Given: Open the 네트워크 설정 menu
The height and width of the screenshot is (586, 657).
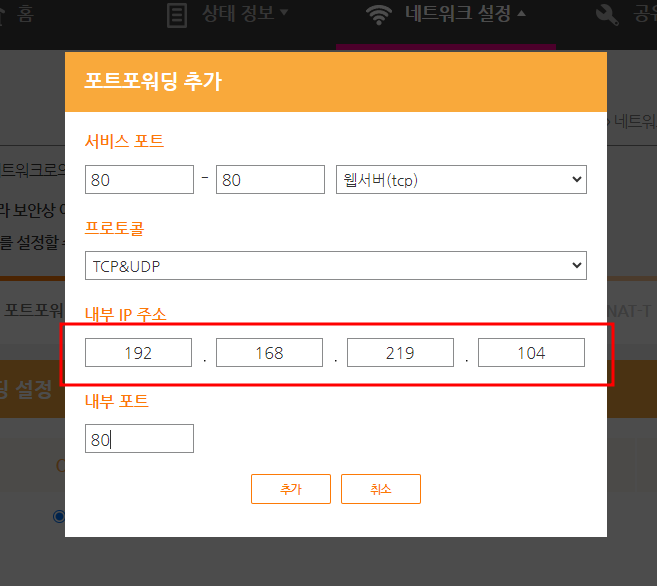Looking at the screenshot, I should pos(458,13).
